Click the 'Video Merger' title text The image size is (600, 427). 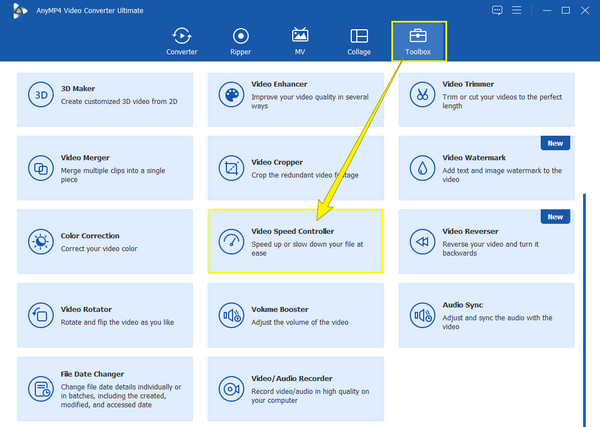(85, 158)
